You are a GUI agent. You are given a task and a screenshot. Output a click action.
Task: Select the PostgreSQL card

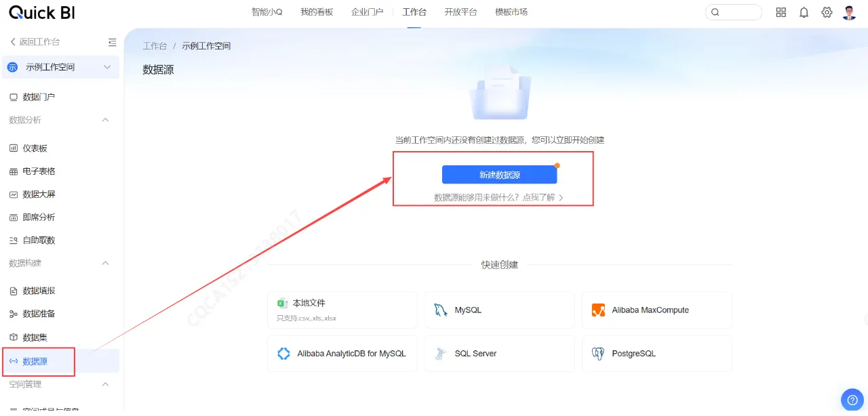657,354
